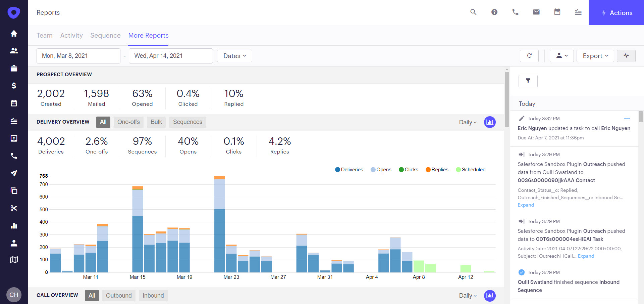Image resolution: width=644 pixels, height=304 pixels.
Task: Open the Daily interval dropdown in Delivery Overview
Action: point(467,122)
